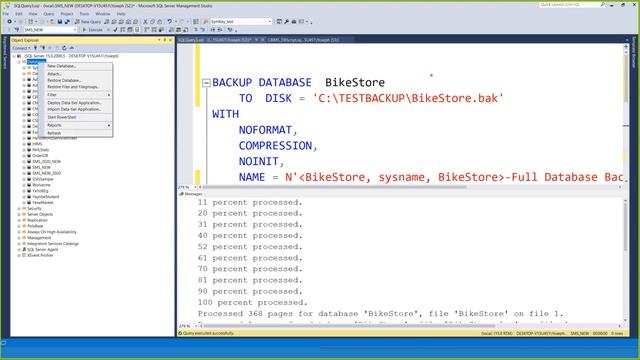Expand the SMS_NEW database node
This screenshot has height=360, width=640.
point(24,167)
